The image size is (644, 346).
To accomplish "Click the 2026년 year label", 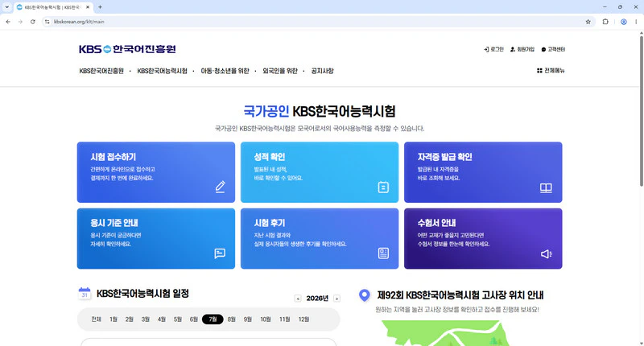I will point(317,299).
